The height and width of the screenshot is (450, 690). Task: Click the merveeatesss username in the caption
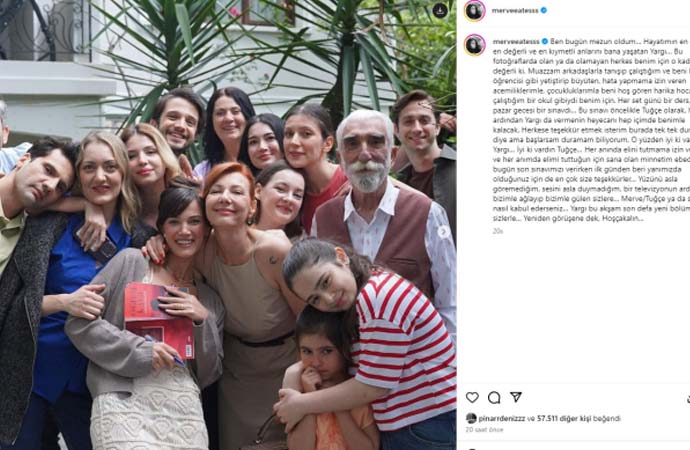[x=516, y=41]
